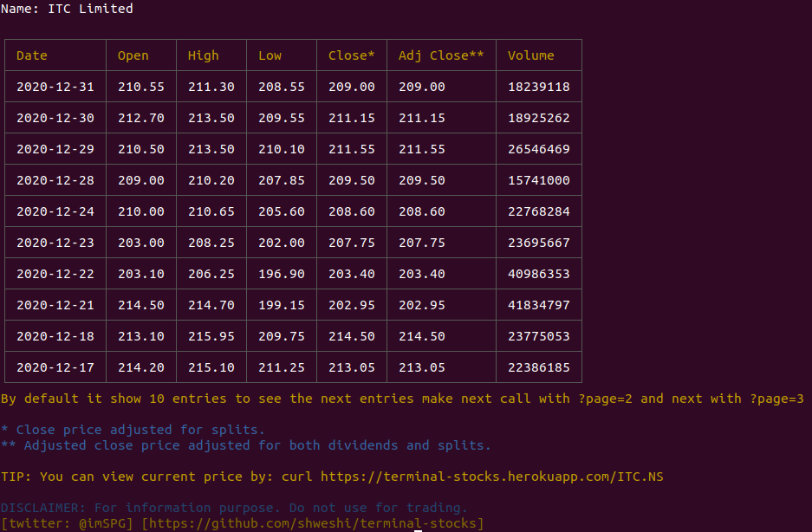Click the 2020-12-23 date cell
812x532 pixels.
[55, 243]
